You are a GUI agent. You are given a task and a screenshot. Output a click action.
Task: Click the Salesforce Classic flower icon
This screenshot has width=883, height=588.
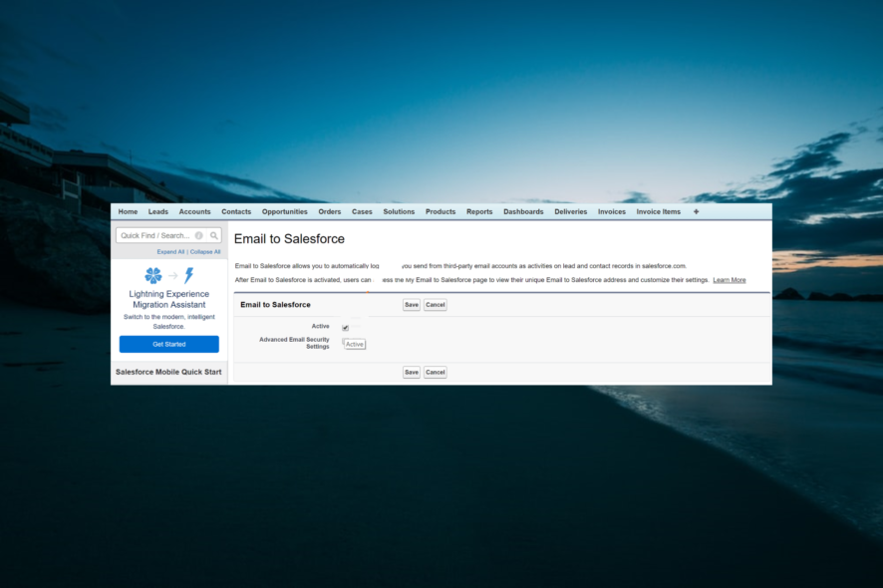pyautogui.click(x=154, y=276)
